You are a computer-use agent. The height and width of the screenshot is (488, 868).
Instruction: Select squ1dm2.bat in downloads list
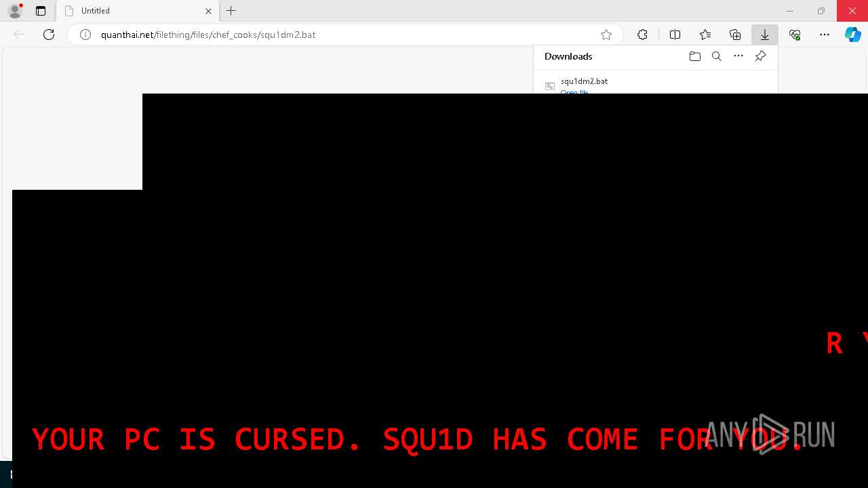point(584,81)
